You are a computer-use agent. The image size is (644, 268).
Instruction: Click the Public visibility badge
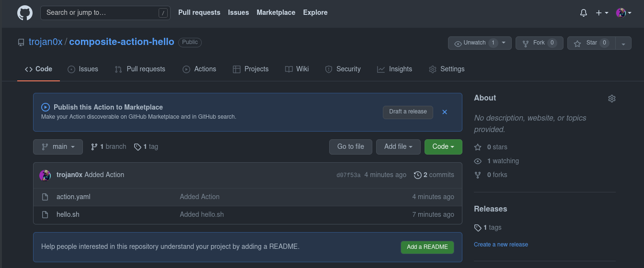190,42
